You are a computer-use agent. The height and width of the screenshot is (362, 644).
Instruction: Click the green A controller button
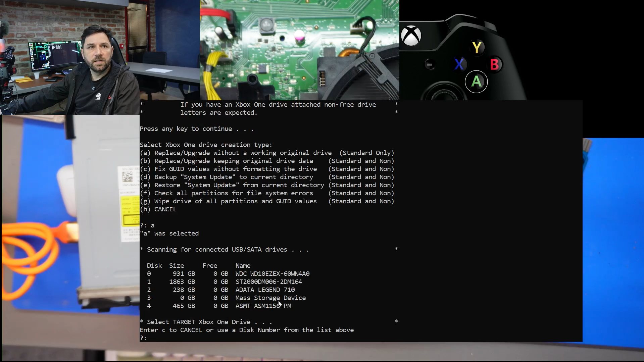(476, 82)
